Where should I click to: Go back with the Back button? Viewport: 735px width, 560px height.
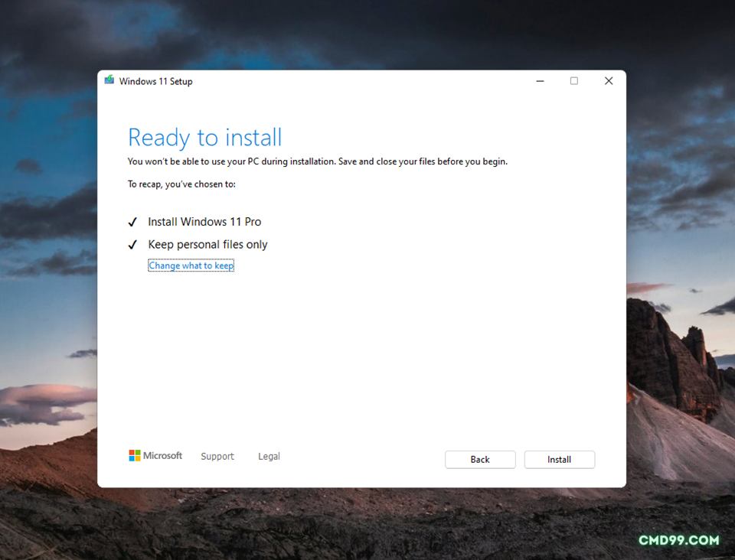click(x=480, y=459)
